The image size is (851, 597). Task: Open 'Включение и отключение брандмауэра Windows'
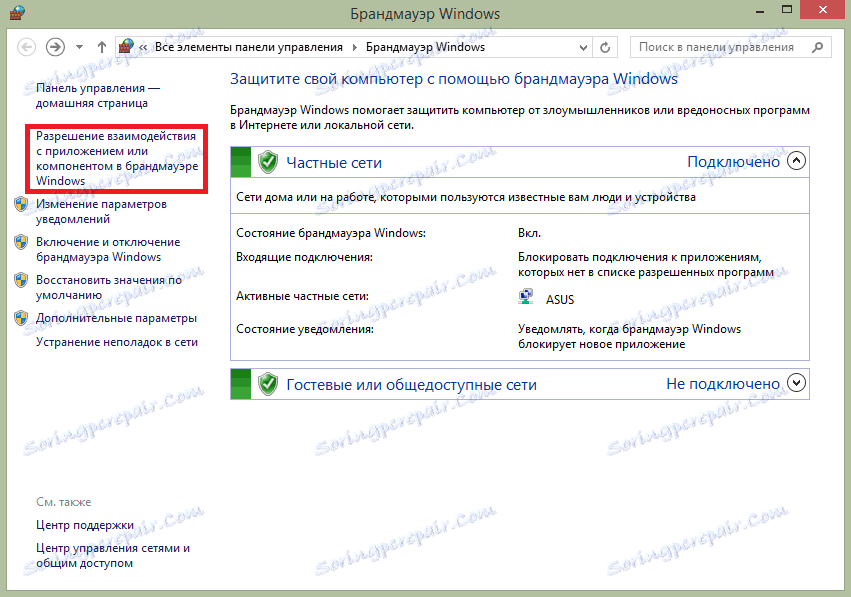click(108, 250)
